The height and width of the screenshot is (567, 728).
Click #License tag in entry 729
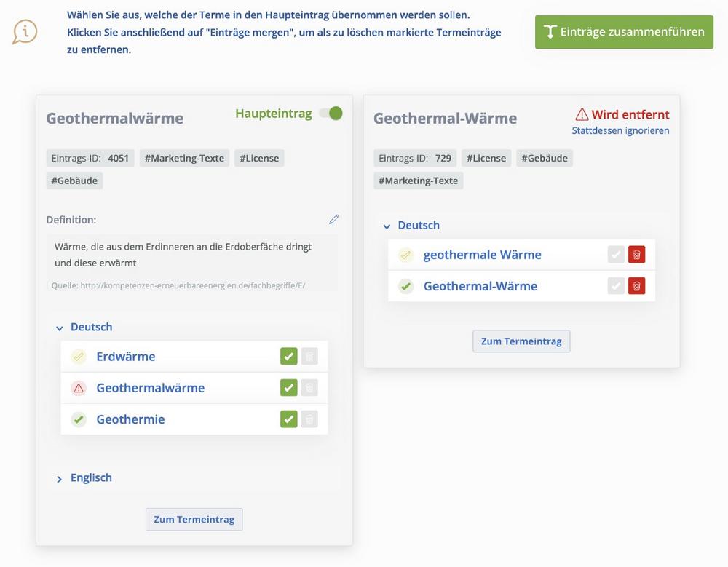pos(486,159)
